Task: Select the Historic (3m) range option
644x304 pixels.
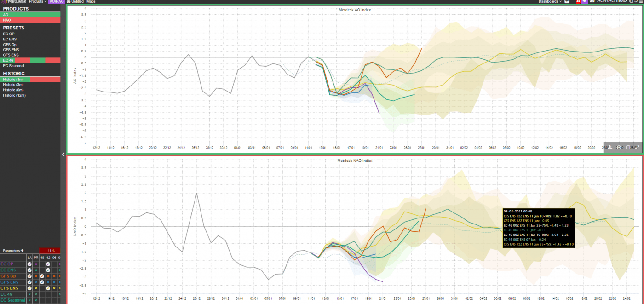Action: 14,85
